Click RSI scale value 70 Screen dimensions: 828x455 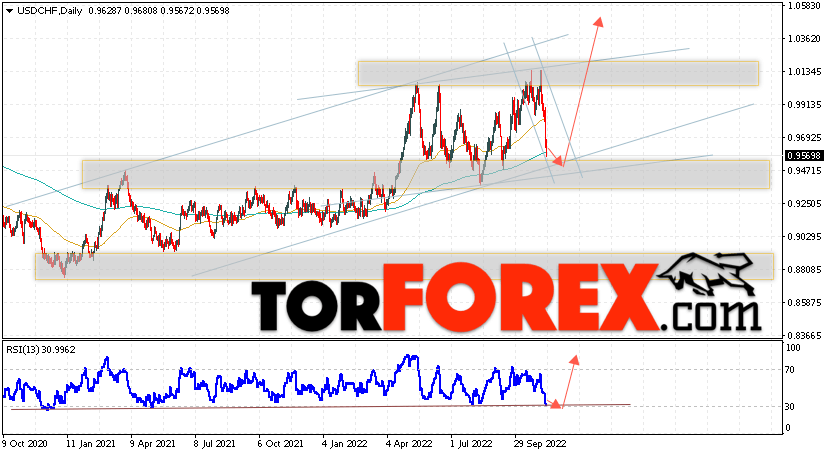[x=790, y=370]
